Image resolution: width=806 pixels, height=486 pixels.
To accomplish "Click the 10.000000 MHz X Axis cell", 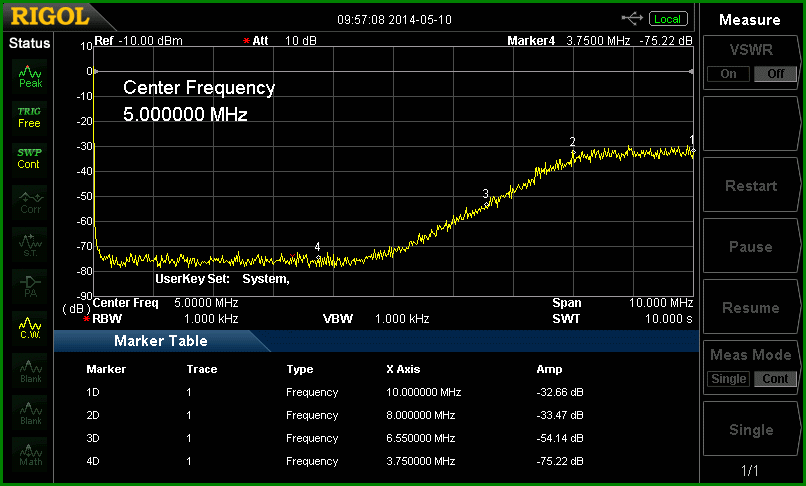I will [424, 392].
